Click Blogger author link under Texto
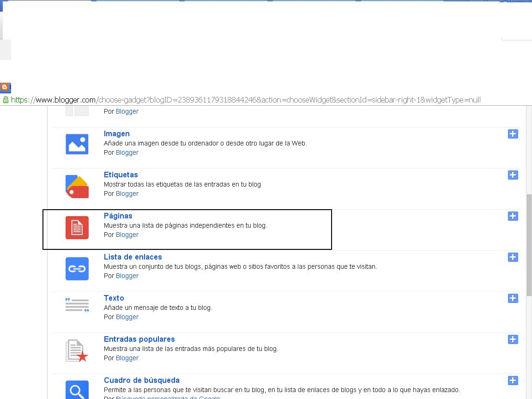The width and height of the screenshot is (532, 399). [x=127, y=316]
